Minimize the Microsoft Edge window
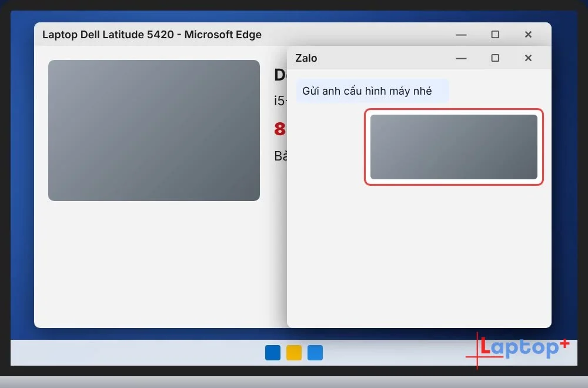Image resolution: width=588 pixels, height=388 pixels. (461, 35)
